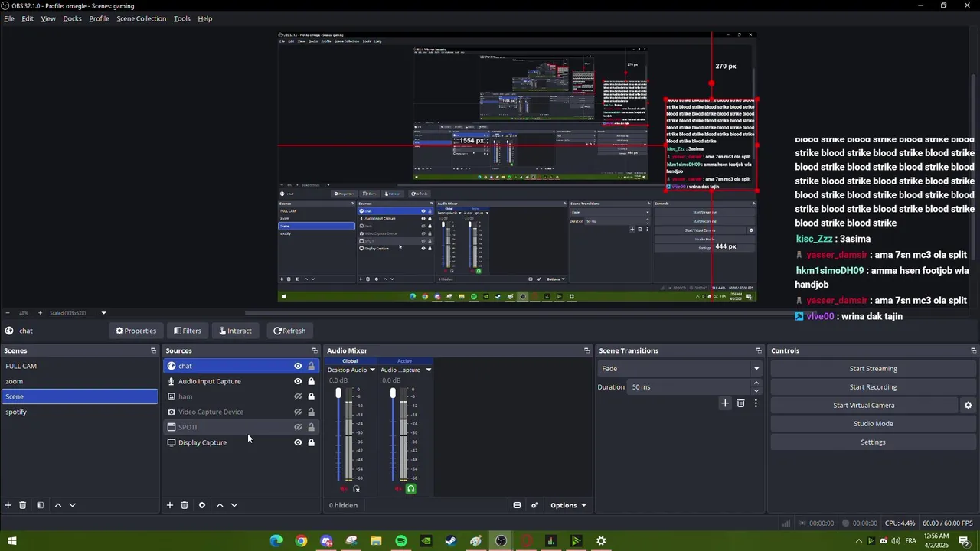Open source Properties button
The image size is (980, 551).
click(136, 331)
